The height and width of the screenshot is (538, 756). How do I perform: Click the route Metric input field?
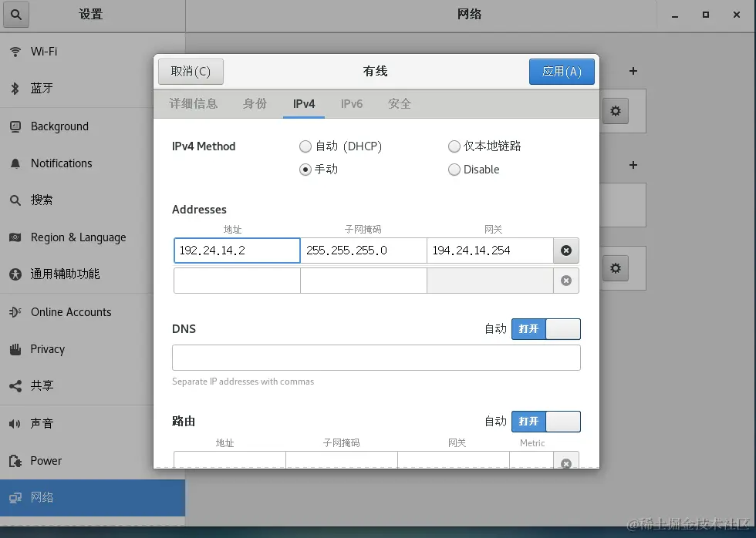click(532, 460)
